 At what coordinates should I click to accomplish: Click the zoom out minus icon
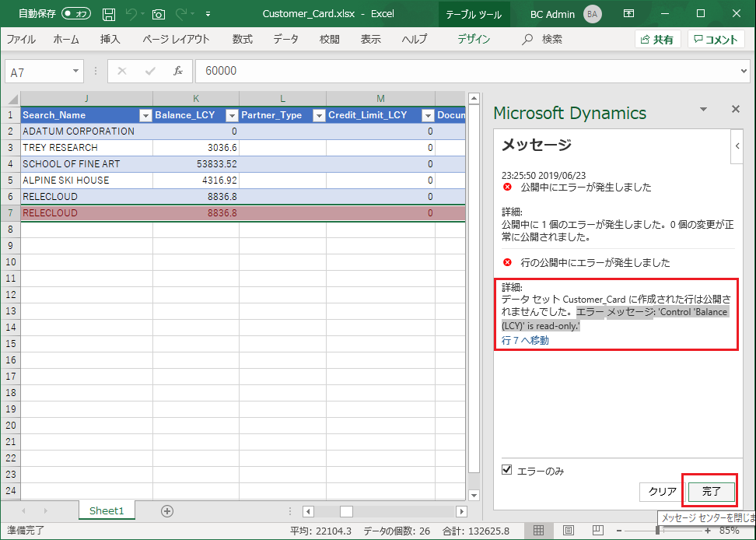(619, 531)
